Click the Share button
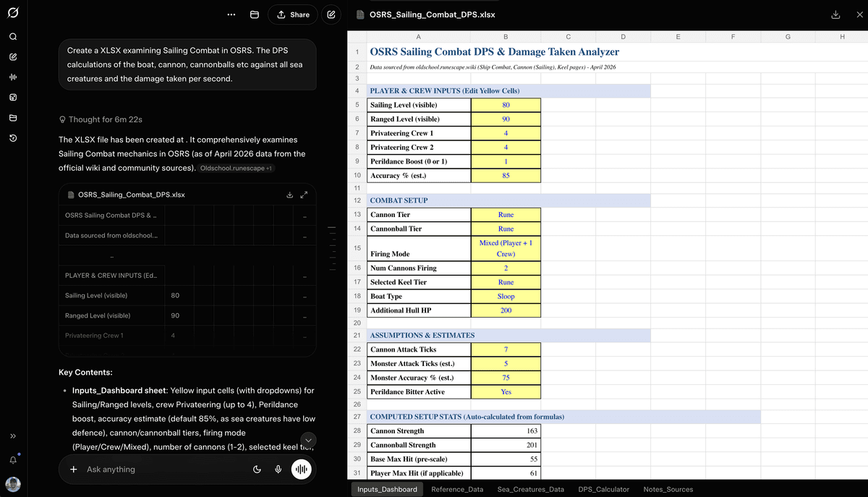This screenshot has height=497, width=868. 292,14
